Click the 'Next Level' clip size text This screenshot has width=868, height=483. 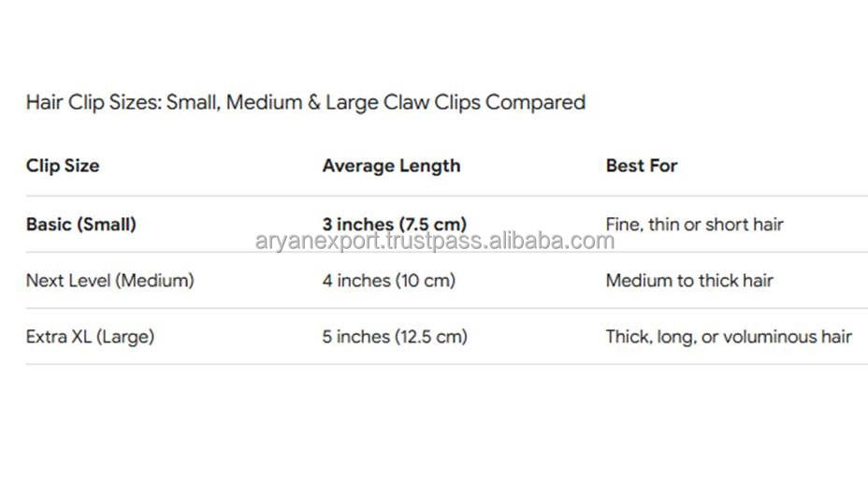tap(67, 280)
